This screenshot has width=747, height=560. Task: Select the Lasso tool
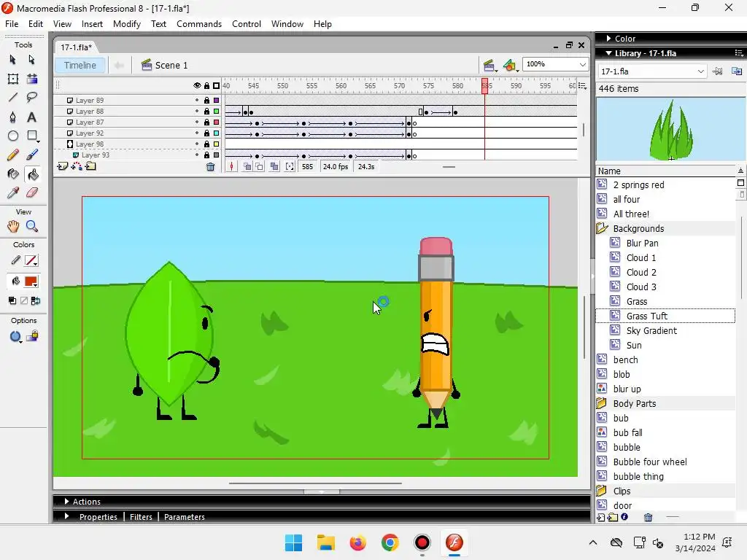[x=32, y=98]
